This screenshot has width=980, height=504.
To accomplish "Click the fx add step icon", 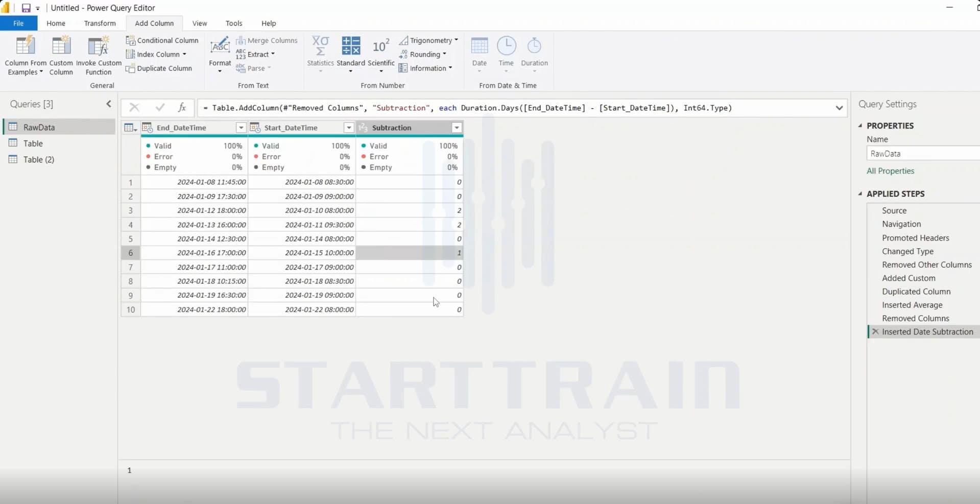I will pyautogui.click(x=182, y=107).
